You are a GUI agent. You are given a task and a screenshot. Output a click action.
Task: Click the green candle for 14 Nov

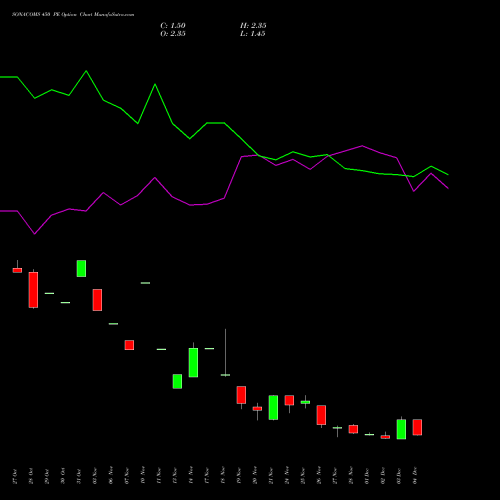pyautogui.click(x=193, y=362)
